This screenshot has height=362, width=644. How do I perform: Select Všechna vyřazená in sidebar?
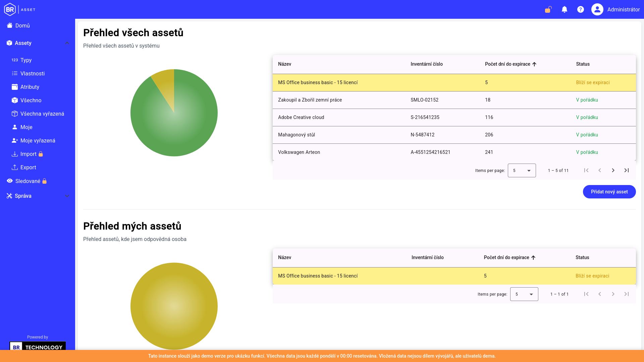click(x=38, y=114)
